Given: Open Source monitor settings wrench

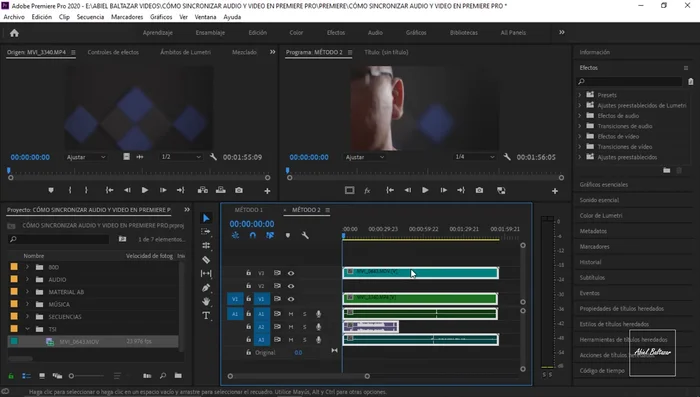Looking at the screenshot, I should [x=213, y=157].
